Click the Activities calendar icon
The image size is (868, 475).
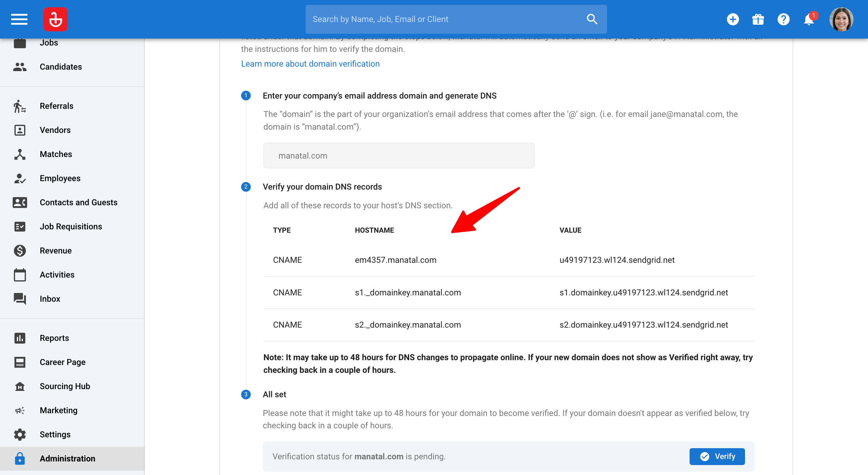[20, 275]
